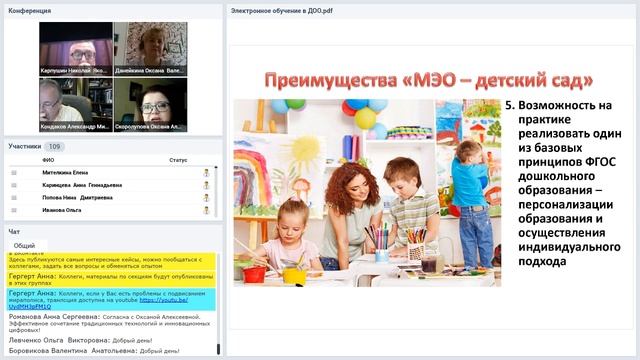640x360 pixels.
Task: Click the participant count badge 109
Action: click(54, 147)
